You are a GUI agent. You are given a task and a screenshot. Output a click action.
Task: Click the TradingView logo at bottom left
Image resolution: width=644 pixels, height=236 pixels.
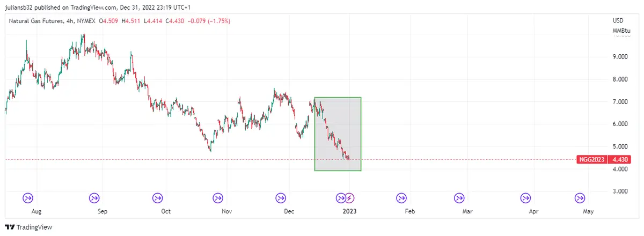[29, 227]
